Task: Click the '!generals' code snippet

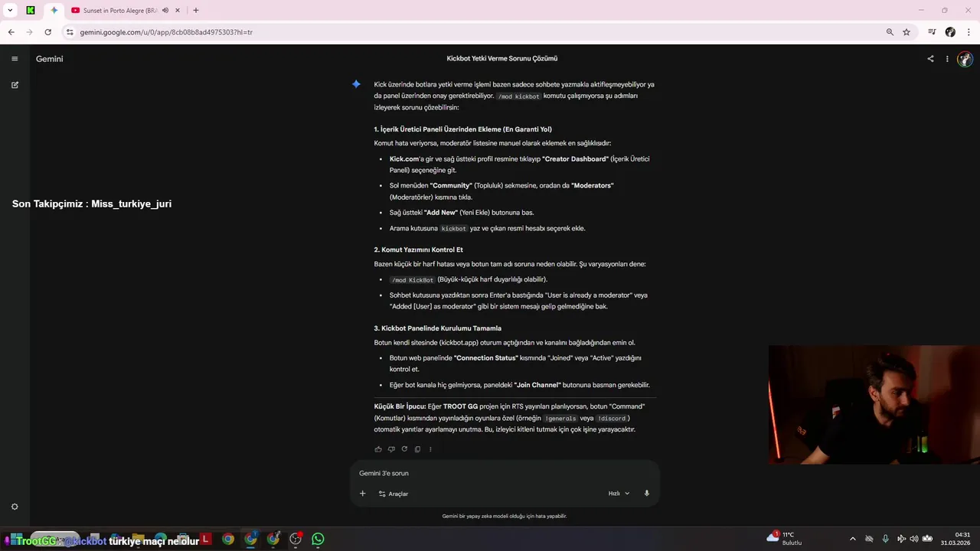Action: pos(560,419)
